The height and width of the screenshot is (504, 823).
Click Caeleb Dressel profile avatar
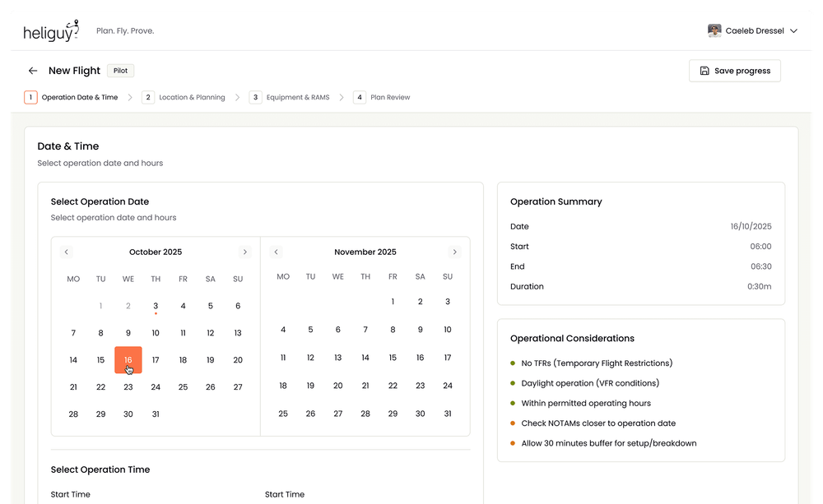pos(714,31)
